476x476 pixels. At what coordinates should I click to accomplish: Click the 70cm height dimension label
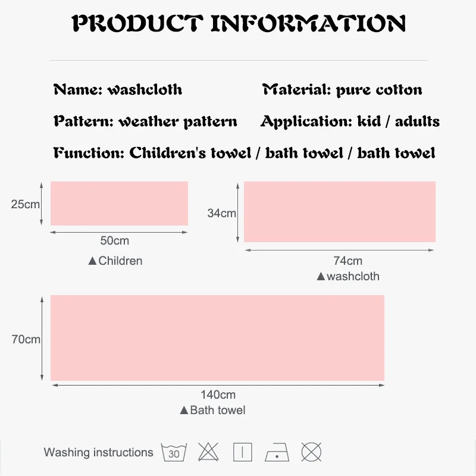click(x=26, y=340)
